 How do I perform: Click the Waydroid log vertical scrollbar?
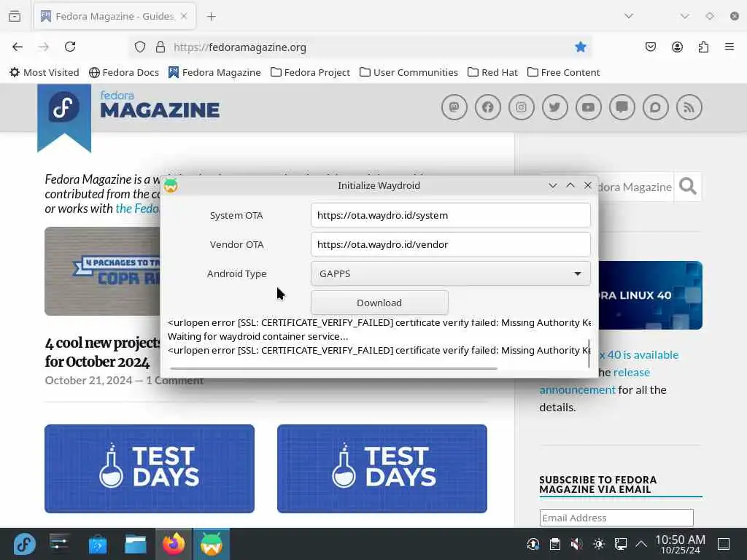(x=589, y=354)
